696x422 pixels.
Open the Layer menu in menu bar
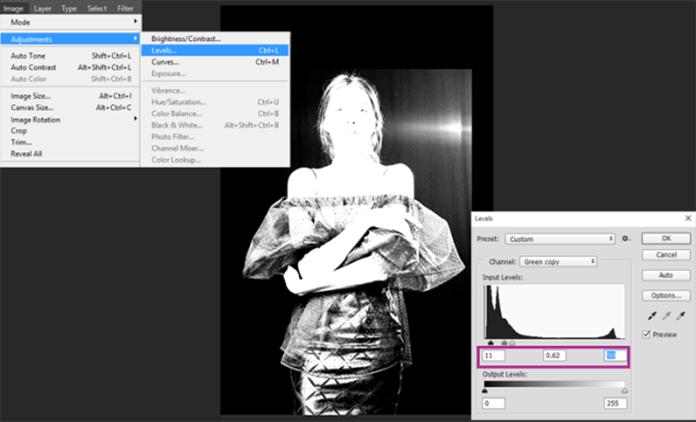point(42,7)
